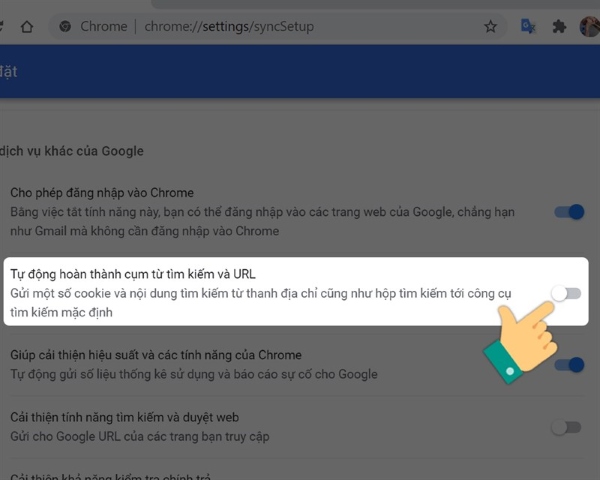The height and width of the screenshot is (480, 600).
Task: Click the 'Chrome' label in the address bar
Action: click(106, 27)
